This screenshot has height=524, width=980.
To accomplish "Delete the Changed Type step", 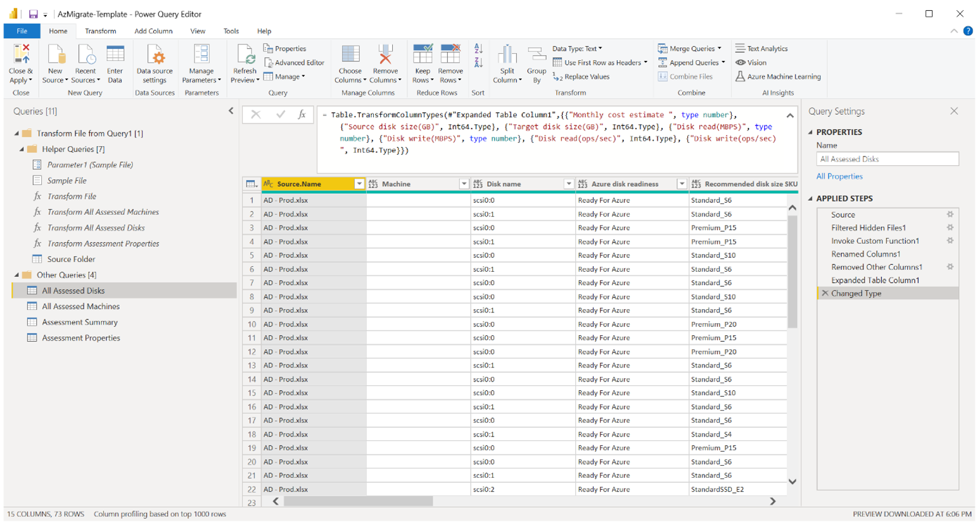I will pos(825,293).
